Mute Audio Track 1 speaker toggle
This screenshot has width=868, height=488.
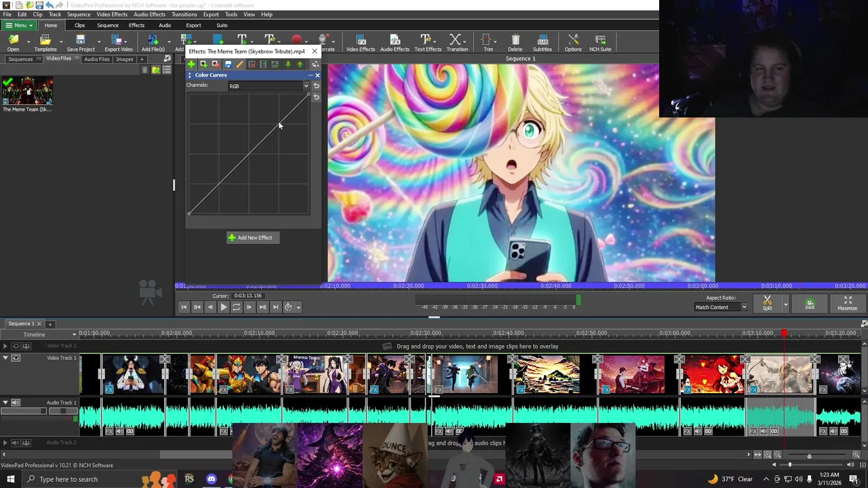16,403
